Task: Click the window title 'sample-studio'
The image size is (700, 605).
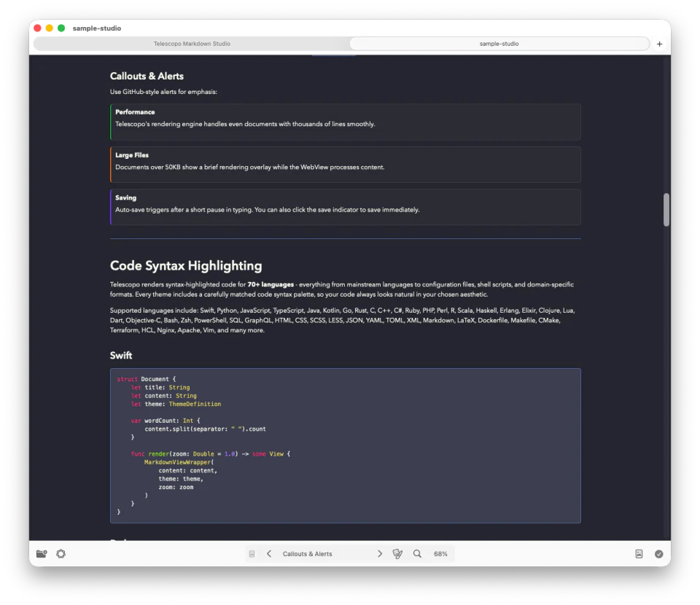Action: pos(97,28)
